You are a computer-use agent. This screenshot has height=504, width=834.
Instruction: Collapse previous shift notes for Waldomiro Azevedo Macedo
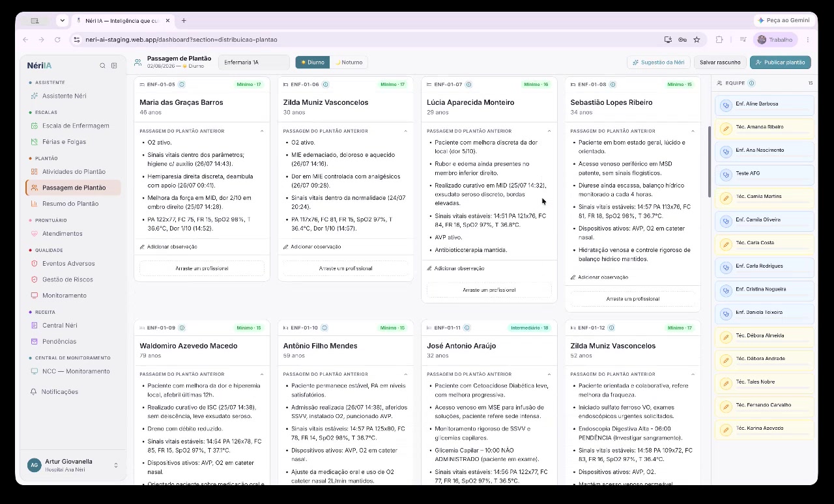point(262,374)
